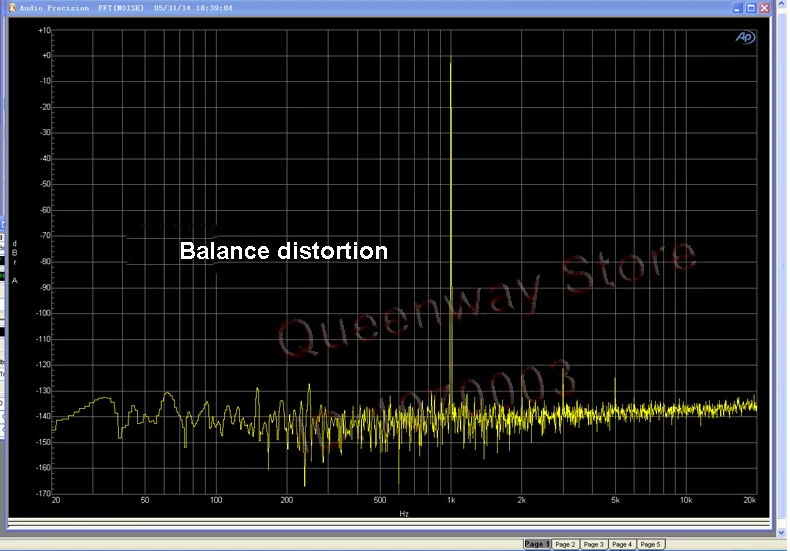
Task: Click the '10k' frequency axis label
Action: point(686,500)
